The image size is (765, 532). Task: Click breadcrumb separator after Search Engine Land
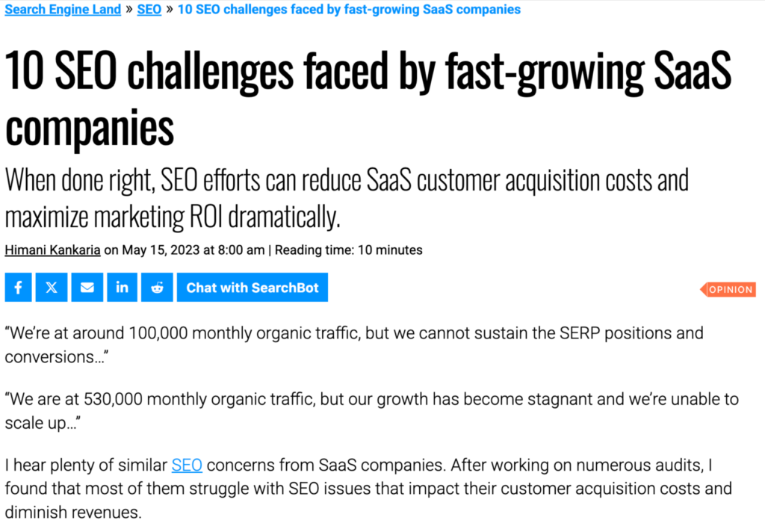point(129,10)
